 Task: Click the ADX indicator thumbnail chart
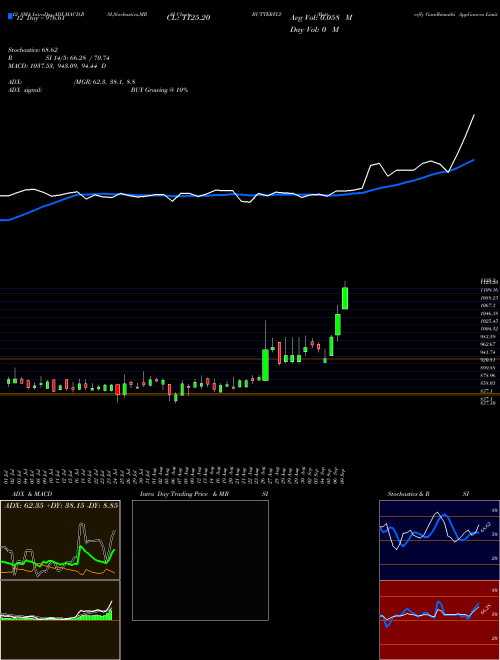click(60, 540)
